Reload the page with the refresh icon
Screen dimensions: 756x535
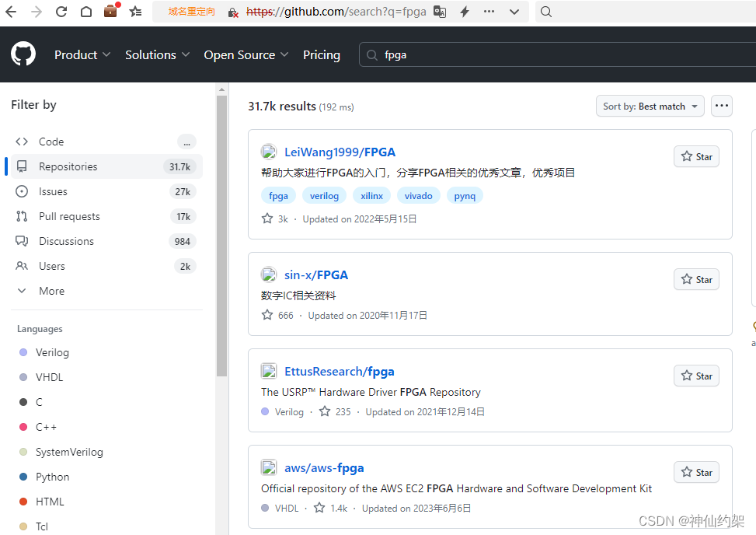click(61, 12)
